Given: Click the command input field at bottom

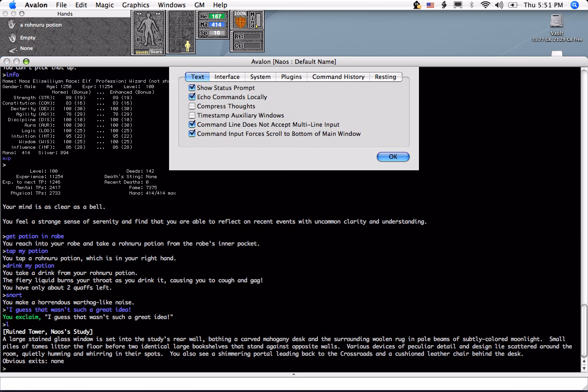Looking at the screenshot, I should coord(294,384).
